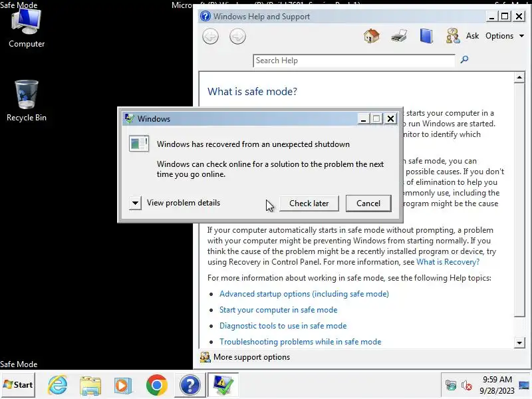
Task: Expand View problem details arrow
Action: coord(135,203)
